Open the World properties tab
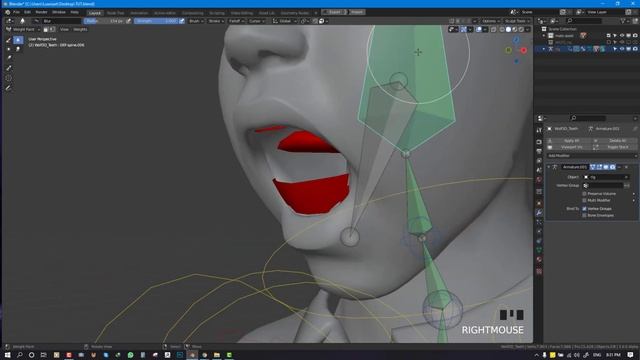 539,180
